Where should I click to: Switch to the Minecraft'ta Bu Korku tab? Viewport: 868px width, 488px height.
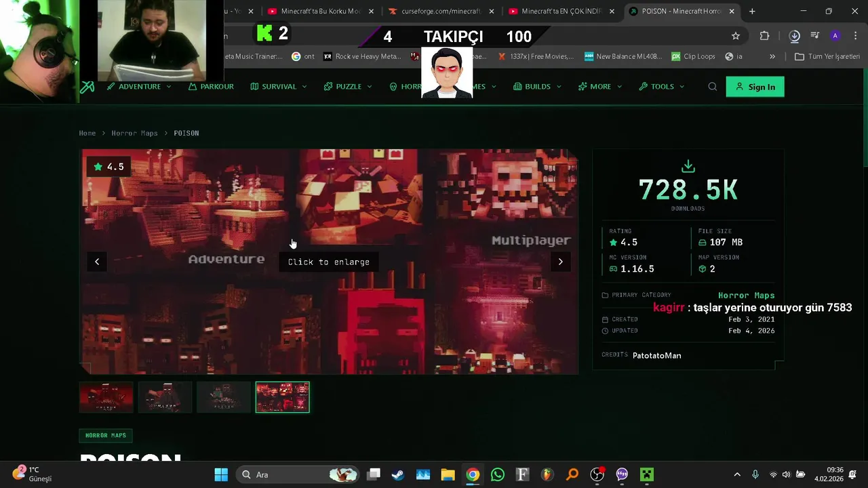(x=321, y=12)
